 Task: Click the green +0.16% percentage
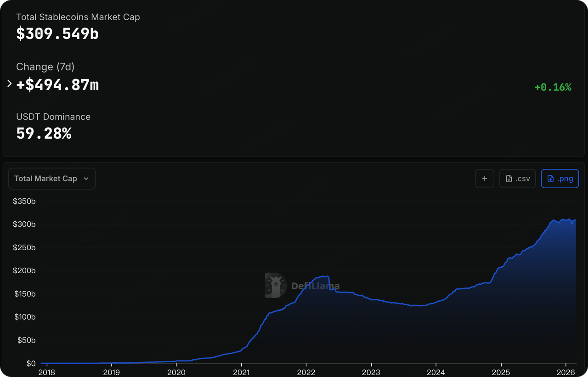coord(553,87)
